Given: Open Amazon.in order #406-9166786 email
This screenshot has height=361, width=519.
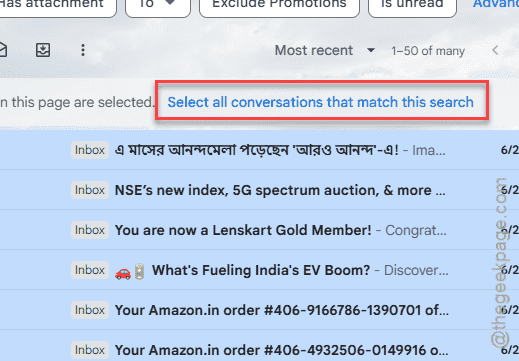Looking at the screenshot, I should tap(259, 310).
